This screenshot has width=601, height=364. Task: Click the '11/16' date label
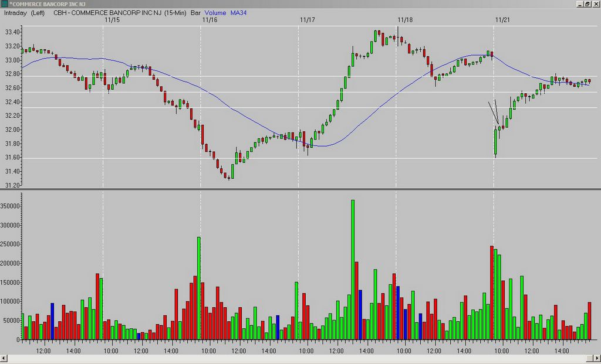pos(210,20)
